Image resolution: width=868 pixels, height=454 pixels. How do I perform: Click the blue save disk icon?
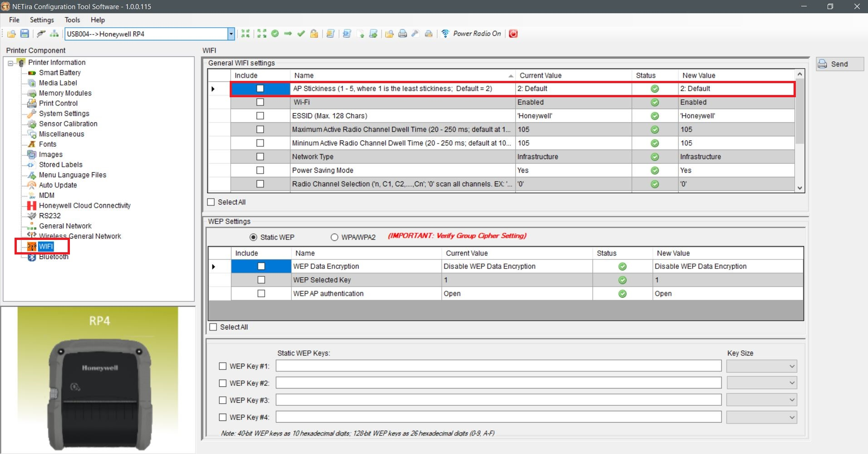pyautogui.click(x=25, y=34)
